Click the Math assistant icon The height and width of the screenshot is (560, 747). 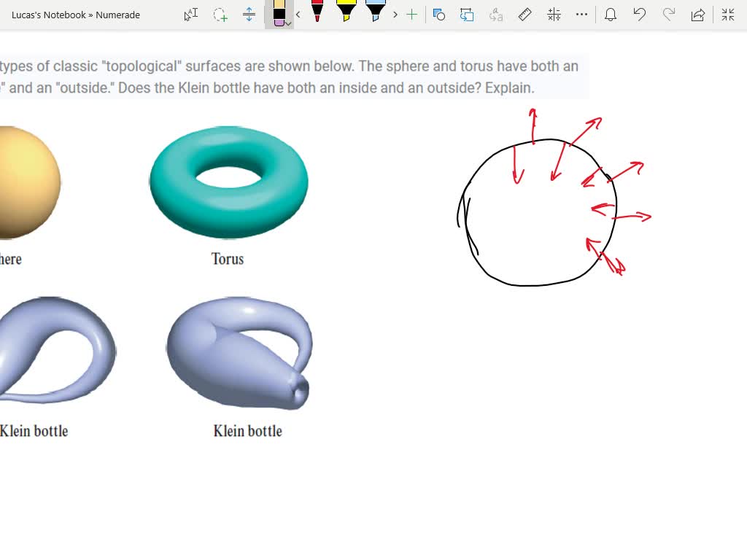click(553, 15)
